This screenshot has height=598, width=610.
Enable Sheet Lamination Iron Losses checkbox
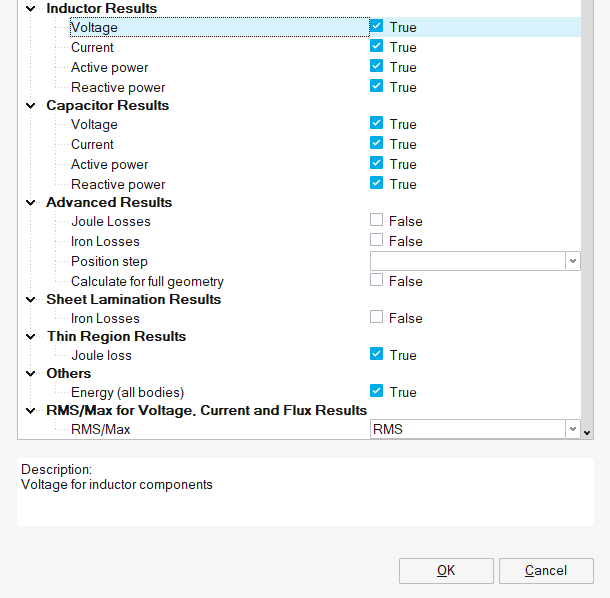[x=376, y=318]
